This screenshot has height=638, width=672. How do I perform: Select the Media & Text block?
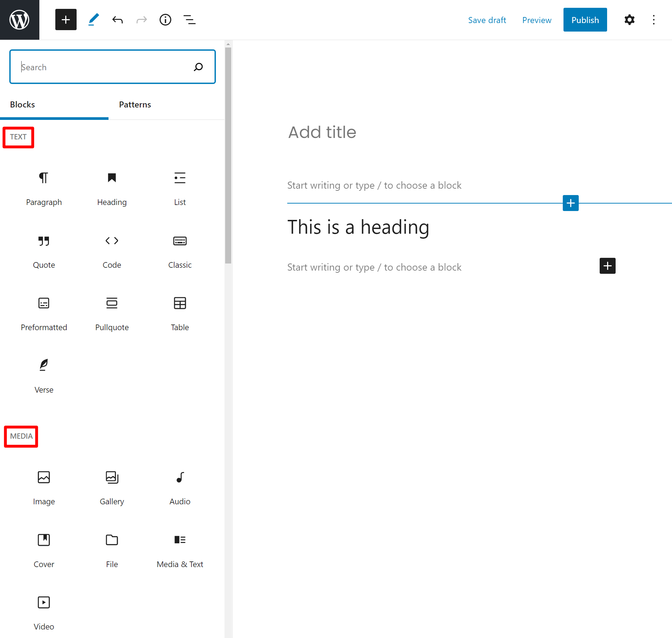coord(180,550)
